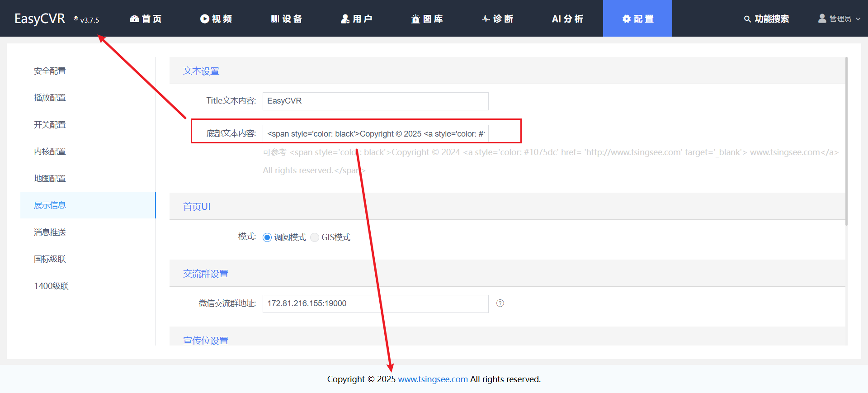Image resolution: width=868 pixels, height=393 pixels.
Task: Click the help icon next to 微信交流群地址
Action: click(500, 303)
